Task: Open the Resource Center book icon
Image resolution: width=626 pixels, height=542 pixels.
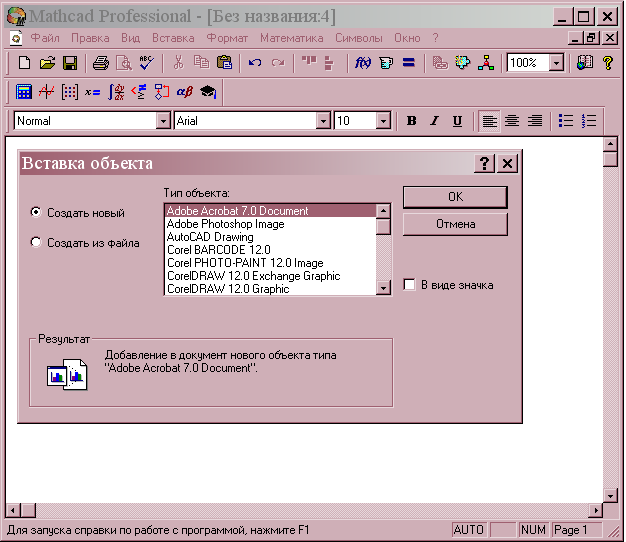Action: [x=585, y=63]
